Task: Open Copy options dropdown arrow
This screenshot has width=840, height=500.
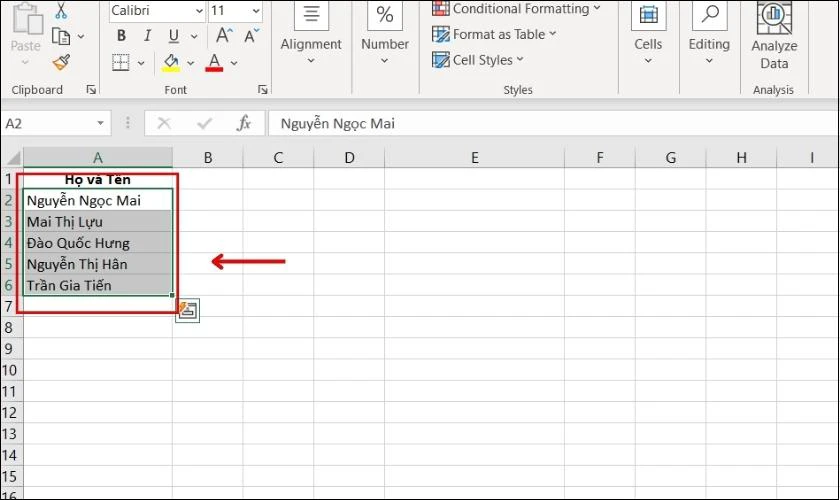Action: (x=81, y=36)
